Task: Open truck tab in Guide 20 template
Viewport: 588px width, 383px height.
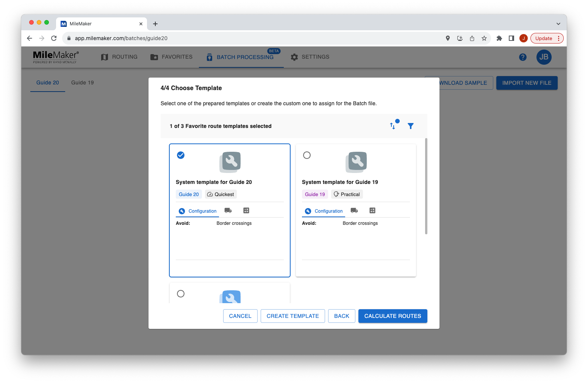Action: pyautogui.click(x=228, y=210)
